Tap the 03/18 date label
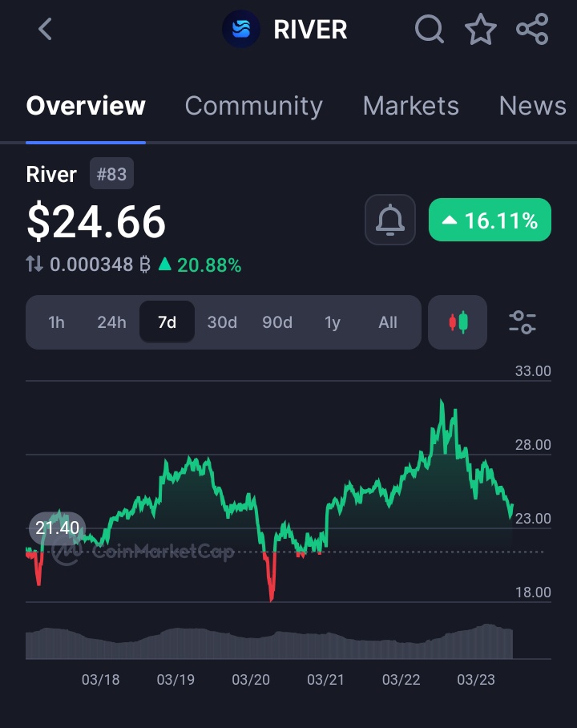 tap(100, 680)
